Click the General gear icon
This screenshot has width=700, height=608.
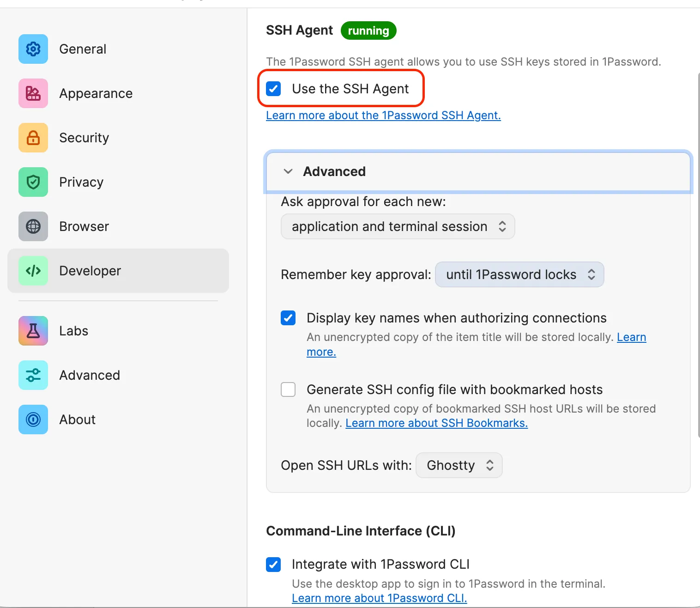coord(33,49)
